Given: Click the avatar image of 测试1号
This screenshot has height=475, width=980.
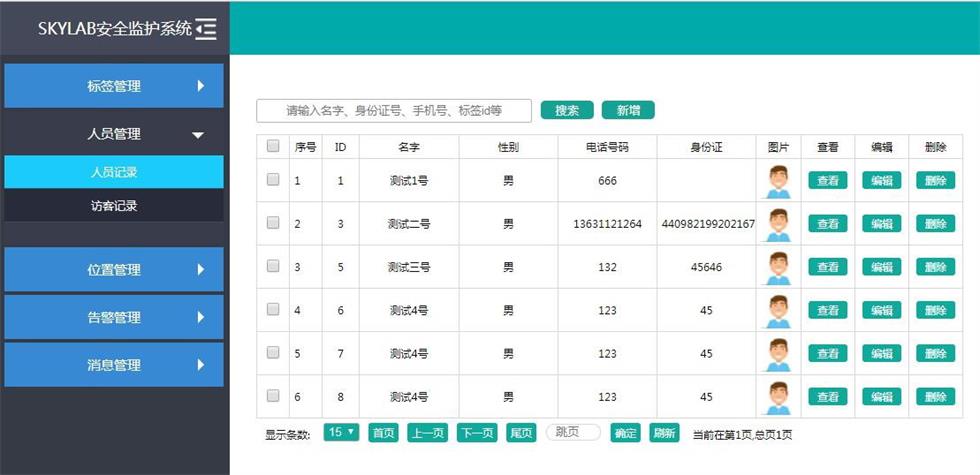Looking at the screenshot, I should click(x=778, y=181).
